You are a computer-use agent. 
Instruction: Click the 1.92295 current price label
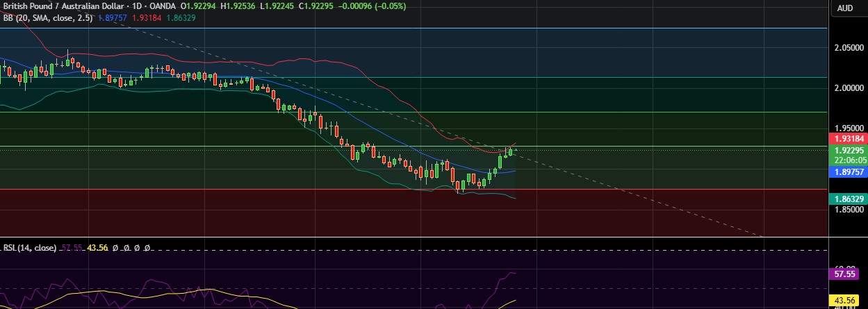pos(849,149)
